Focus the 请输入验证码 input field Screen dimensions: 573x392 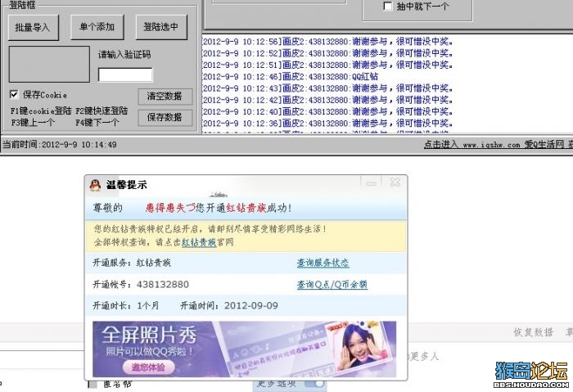[125, 75]
